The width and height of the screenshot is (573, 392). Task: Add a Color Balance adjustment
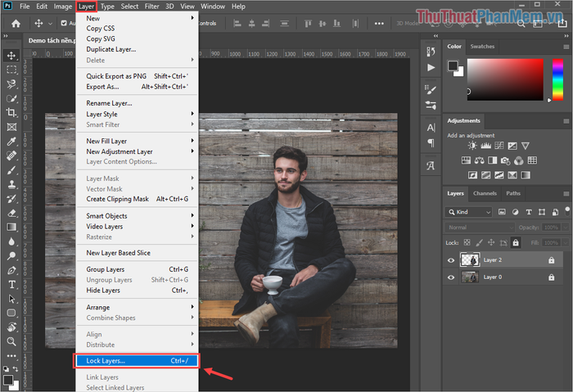coord(479,160)
